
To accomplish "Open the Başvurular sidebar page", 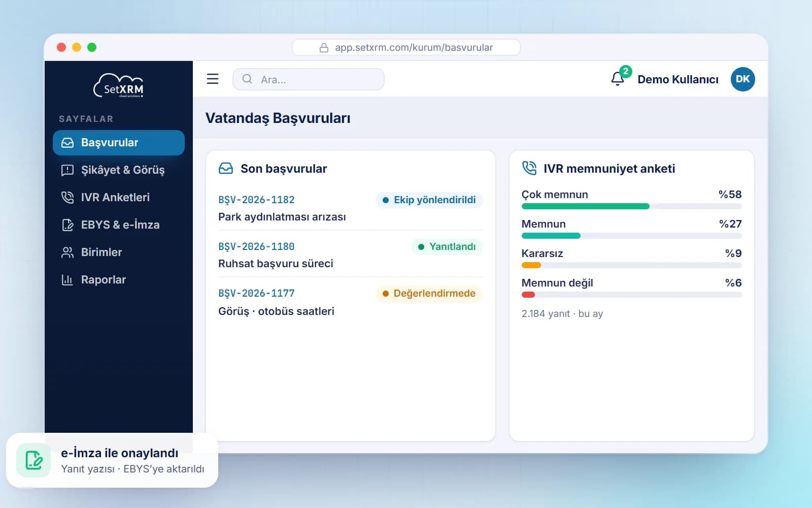I will pos(119,143).
